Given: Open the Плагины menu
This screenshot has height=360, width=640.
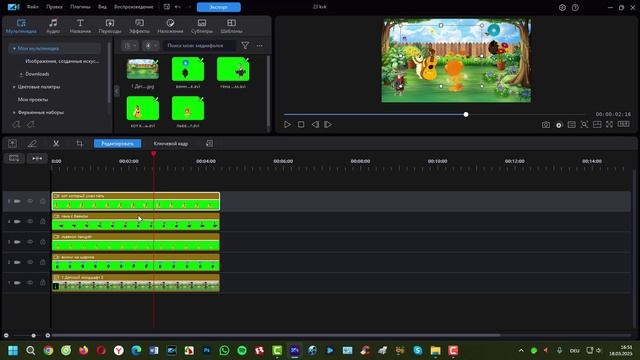Looking at the screenshot, I should [x=80, y=7].
